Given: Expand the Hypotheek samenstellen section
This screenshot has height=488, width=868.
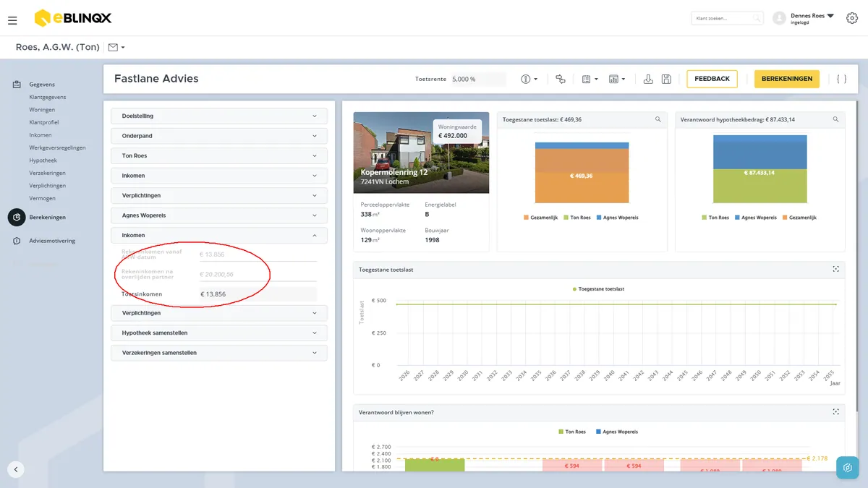Looking at the screenshot, I should tap(219, 333).
